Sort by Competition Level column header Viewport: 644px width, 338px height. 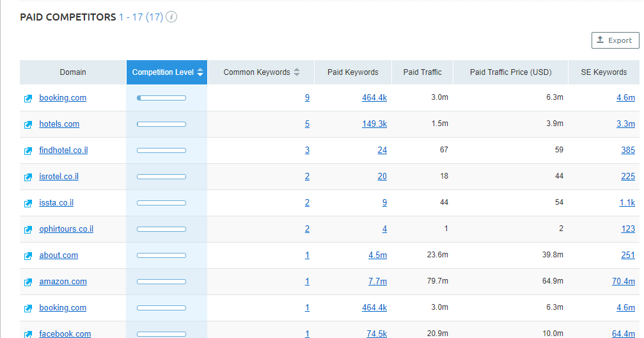167,72
